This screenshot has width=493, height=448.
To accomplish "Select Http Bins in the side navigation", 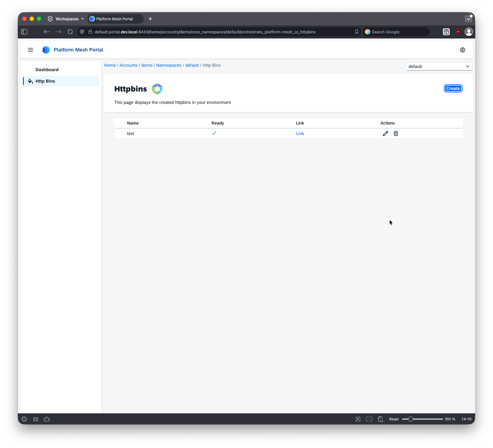I will click(x=45, y=81).
